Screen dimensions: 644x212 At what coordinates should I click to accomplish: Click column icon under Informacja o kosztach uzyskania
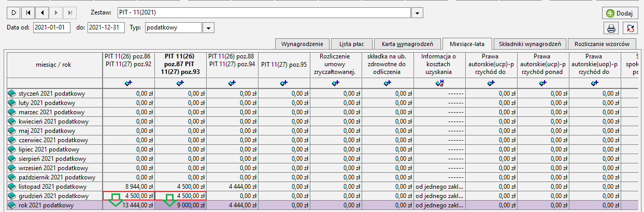click(x=440, y=82)
